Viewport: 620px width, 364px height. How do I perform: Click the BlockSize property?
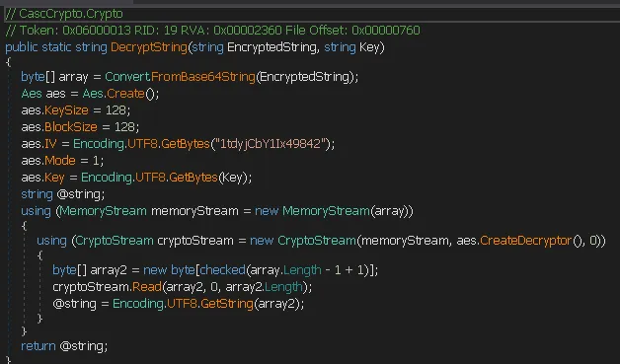[x=71, y=127]
